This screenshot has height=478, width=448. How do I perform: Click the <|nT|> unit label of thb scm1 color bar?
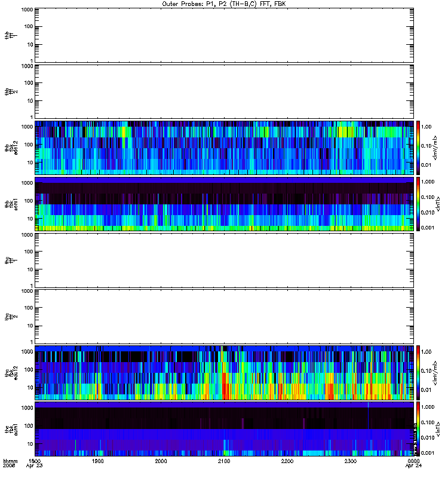coord(438,204)
